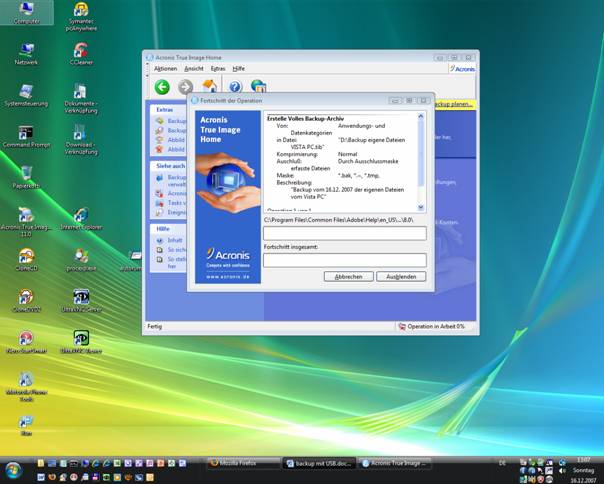
Task: Select the UltraVNC Viewer desktop icon
Action: 81,342
